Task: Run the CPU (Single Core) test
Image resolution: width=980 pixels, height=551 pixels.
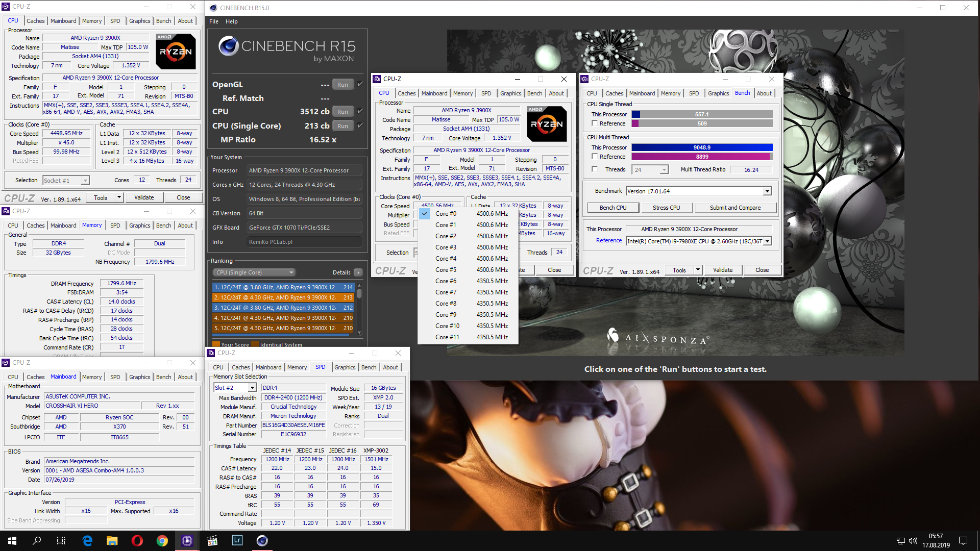Action: pyautogui.click(x=342, y=126)
